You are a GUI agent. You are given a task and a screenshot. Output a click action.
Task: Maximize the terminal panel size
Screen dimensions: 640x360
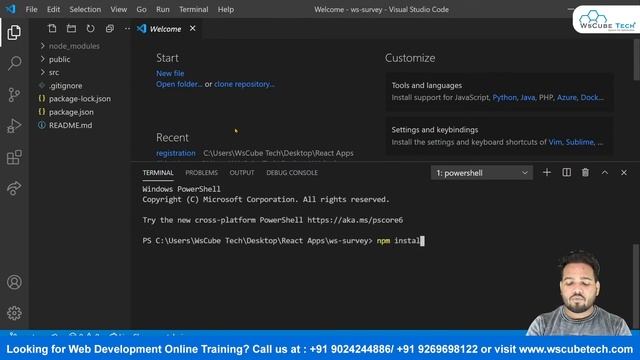604,173
